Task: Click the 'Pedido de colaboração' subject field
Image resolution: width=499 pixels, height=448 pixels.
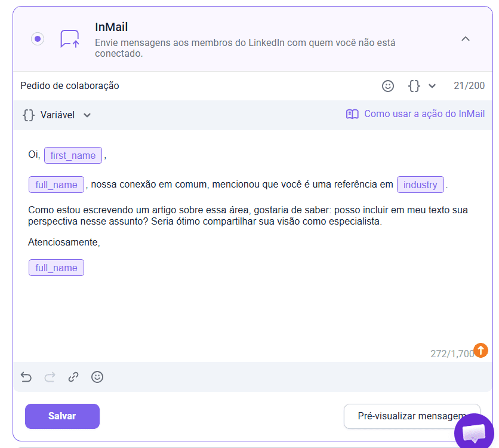Action: tap(179, 86)
